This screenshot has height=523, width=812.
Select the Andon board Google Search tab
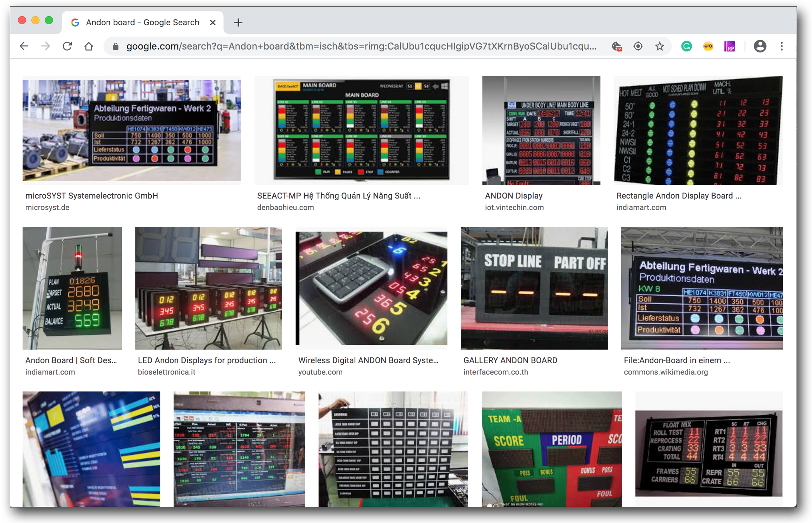pyautogui.click(x=142, y=23)
